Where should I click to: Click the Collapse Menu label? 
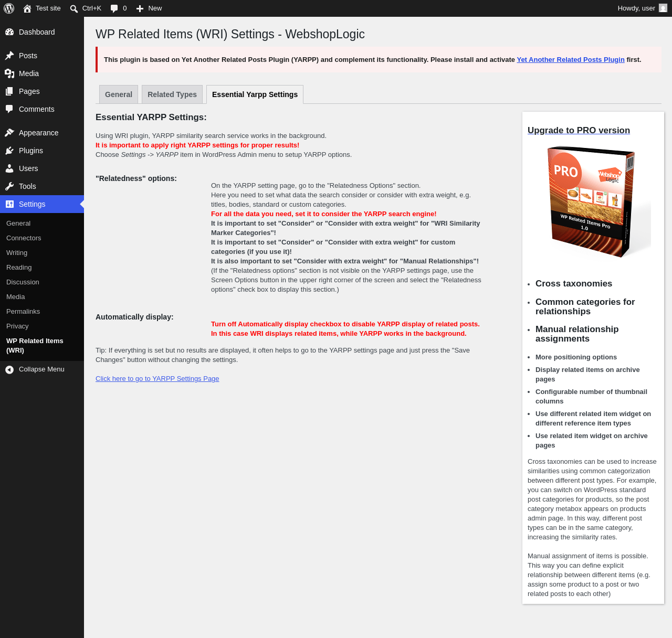click(41, 369)
